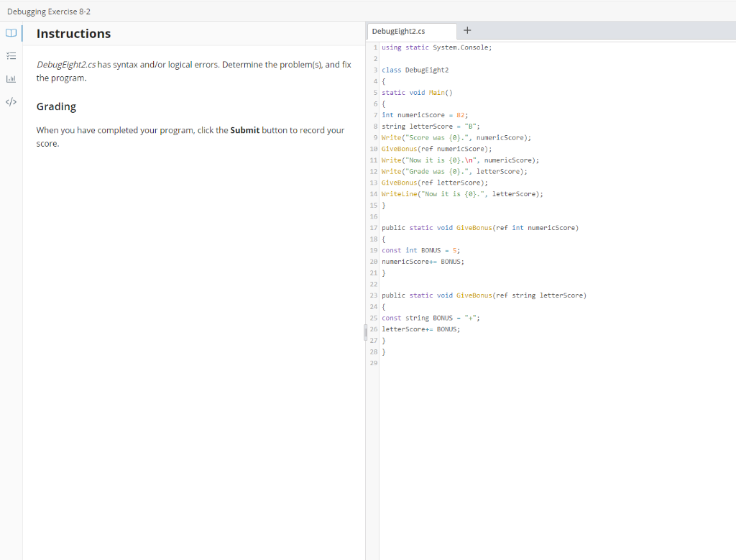The image size is (736, 560).
Task: Click the Grading heading
Action: [x=56, y=106]
